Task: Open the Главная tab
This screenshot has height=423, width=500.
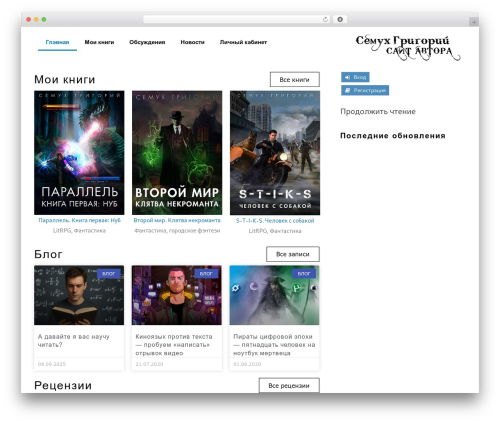Action: [57, 42]
